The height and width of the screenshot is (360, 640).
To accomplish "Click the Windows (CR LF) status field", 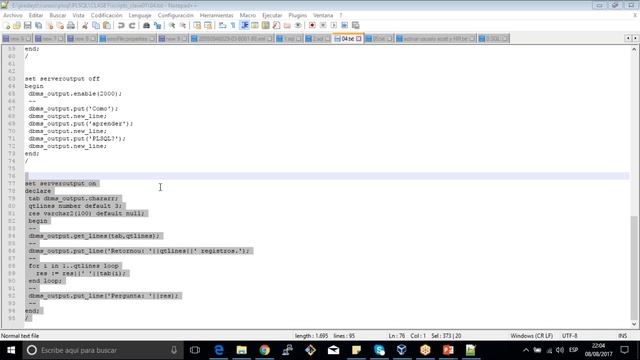I will pos(531,336).
